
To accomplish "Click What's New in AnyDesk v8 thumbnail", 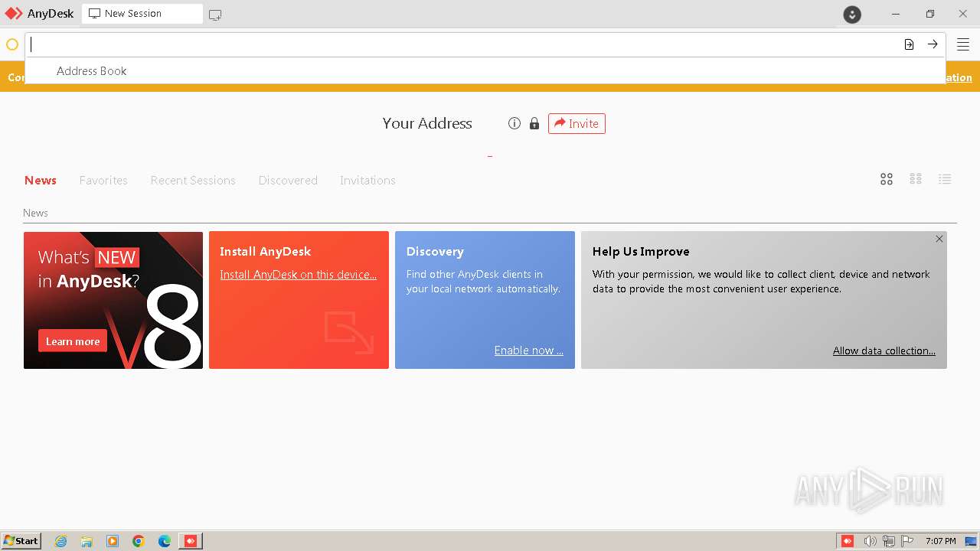I will (x=113, y=300).
